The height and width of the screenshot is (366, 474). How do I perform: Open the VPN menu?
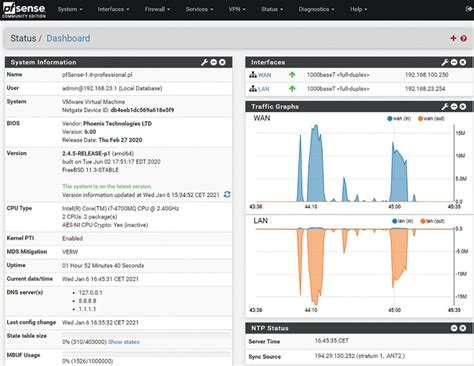(x=237, y=9)
